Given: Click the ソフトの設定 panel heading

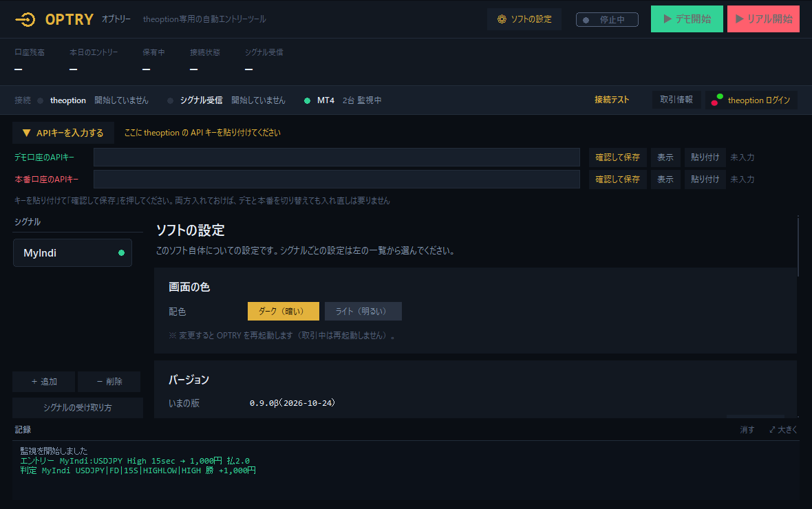Looking at the screenshot, I should click(x=190, y=230).
